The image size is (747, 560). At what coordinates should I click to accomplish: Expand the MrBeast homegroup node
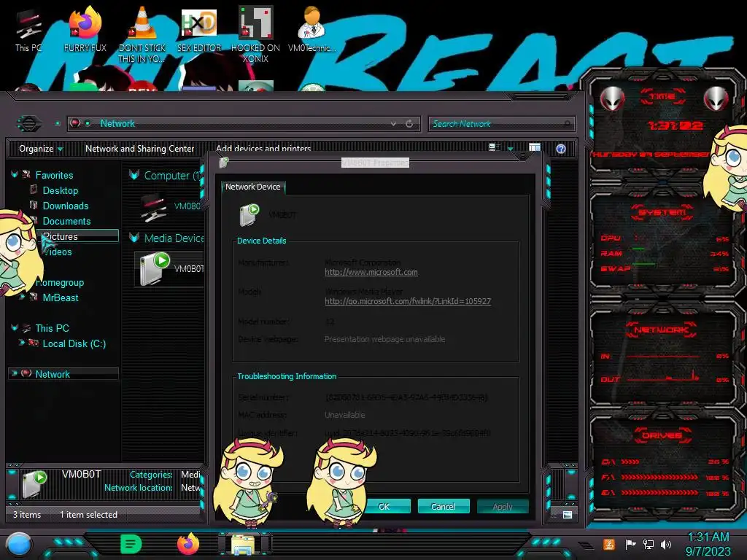[x=21, y=297]
